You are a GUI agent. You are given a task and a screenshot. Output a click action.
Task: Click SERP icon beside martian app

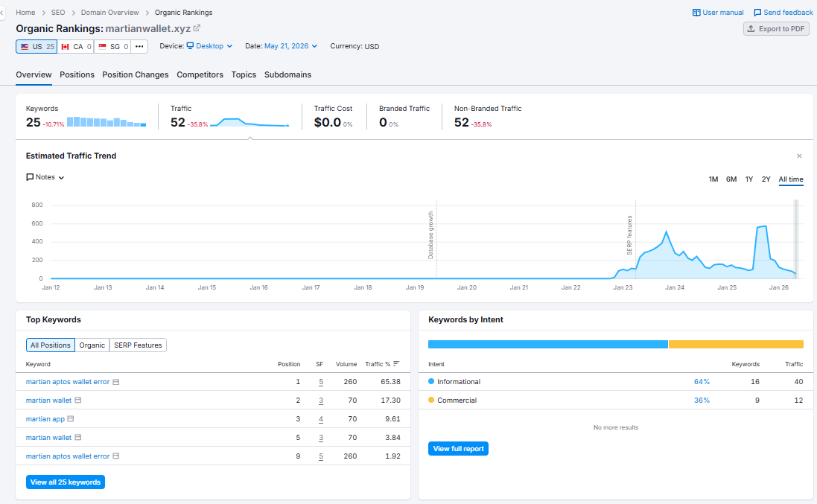71,418
